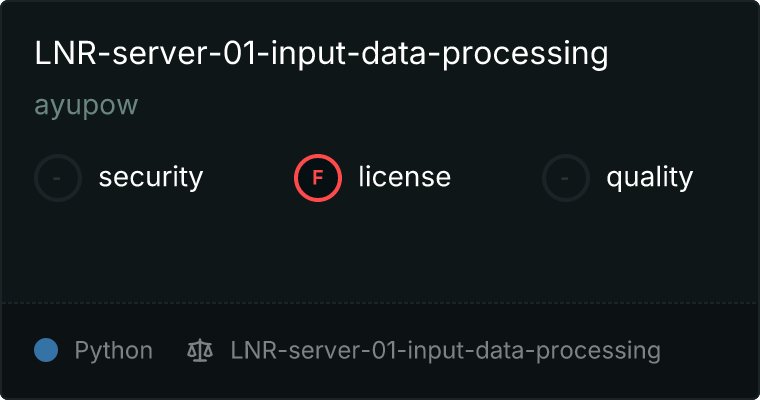The height and width of the screenshot is (400, 760).
Task: Click gap between license label and quality badge
Action: coord(496,178)
